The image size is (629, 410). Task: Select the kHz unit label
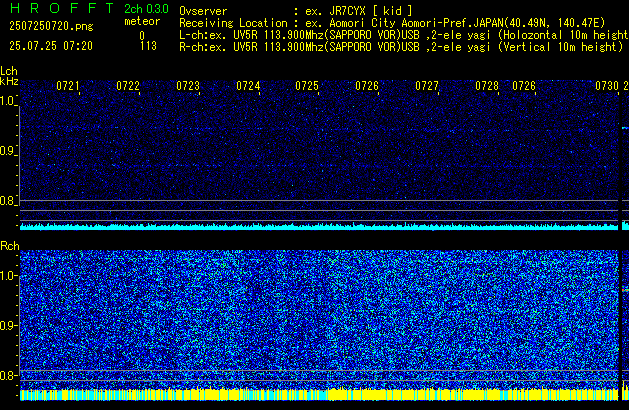click(x=9, y=81)
